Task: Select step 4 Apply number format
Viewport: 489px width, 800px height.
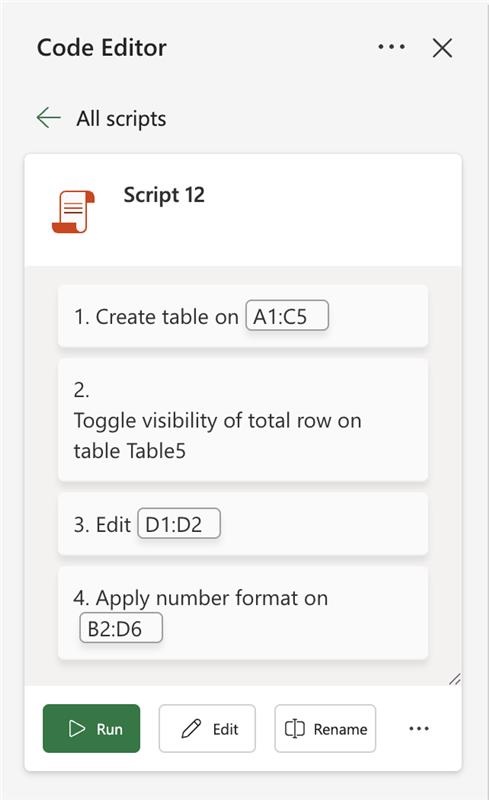Action: (242, 613)
